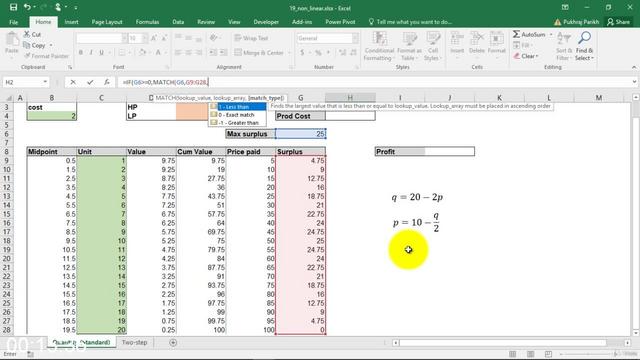Click the Save icon in quick access toolbar
The image size is (640, 360).
click(x=13, y=7)
